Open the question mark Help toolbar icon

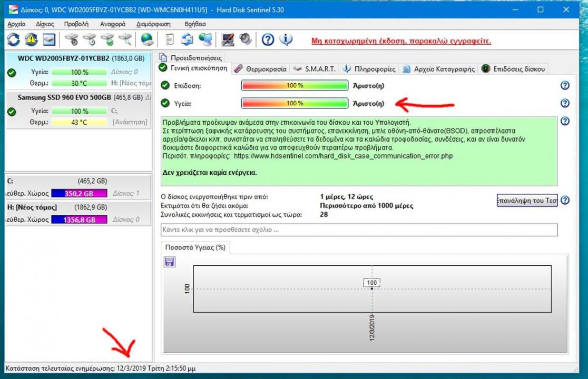[x=268, y=39]
